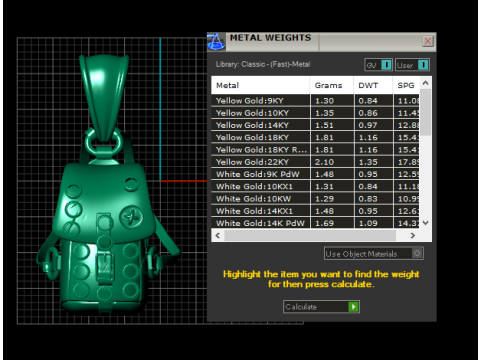Sort by the DWT column header

[373, 85]
